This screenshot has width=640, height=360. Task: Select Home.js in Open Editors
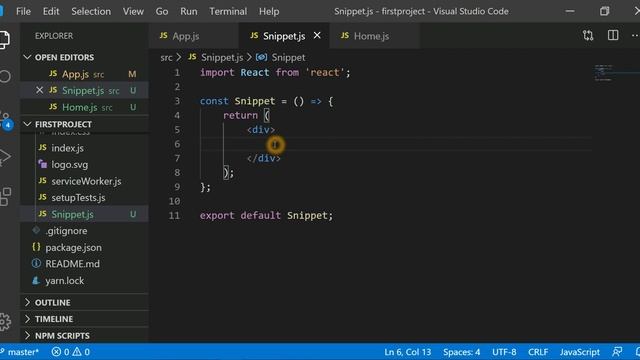tap(85, 107)
